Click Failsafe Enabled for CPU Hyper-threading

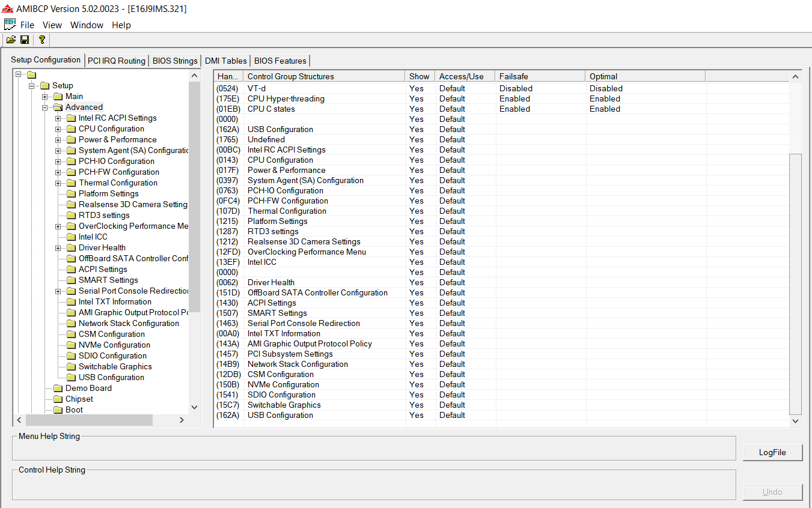[514, 98]
